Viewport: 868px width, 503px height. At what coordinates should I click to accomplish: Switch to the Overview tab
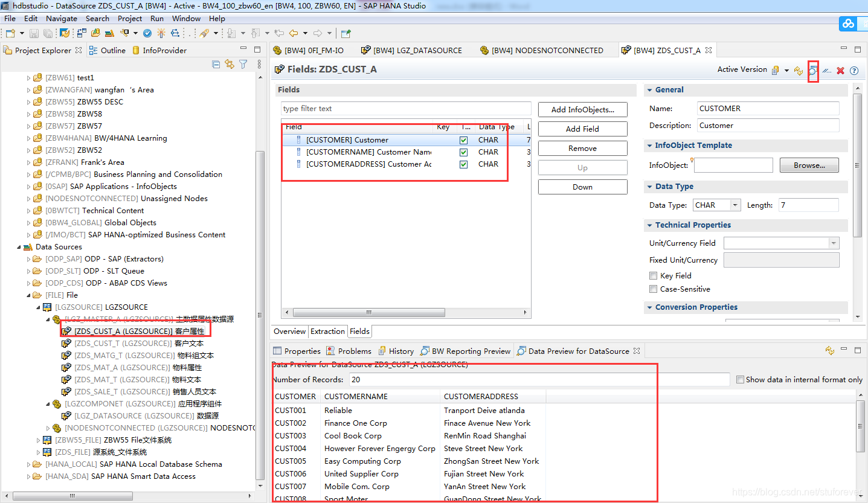tap(289, 331)
